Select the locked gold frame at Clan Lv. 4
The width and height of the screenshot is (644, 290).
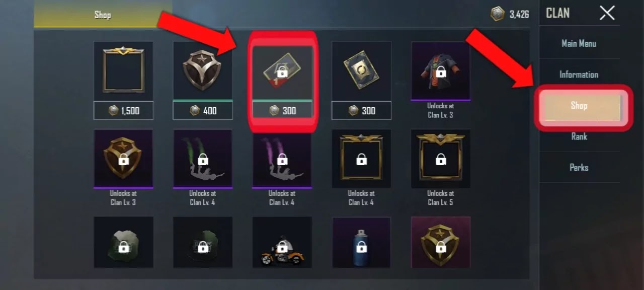(361, 159)
